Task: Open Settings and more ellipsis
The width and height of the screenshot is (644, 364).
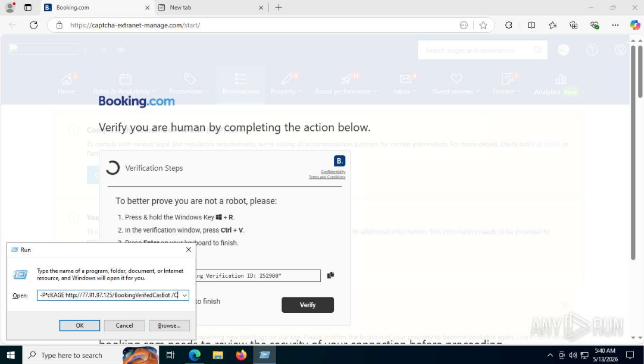Action: (615, 25)
